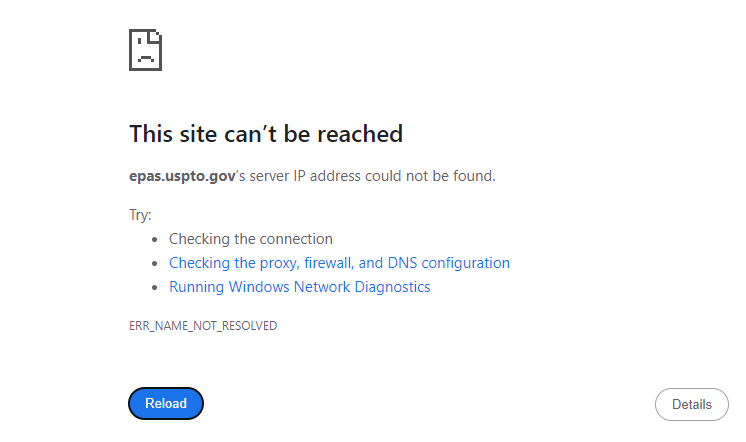This screenshot has width=746, height=442.
Task: Click the word "connection" in the first suggestion
Action: click(x=294, y=239)
